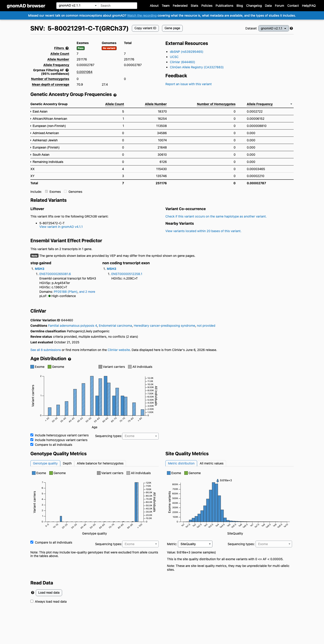Open Age Distribution Sequencing types dropdown
The height and width of the screenshot is (644, 324).
tap(140, 436)
